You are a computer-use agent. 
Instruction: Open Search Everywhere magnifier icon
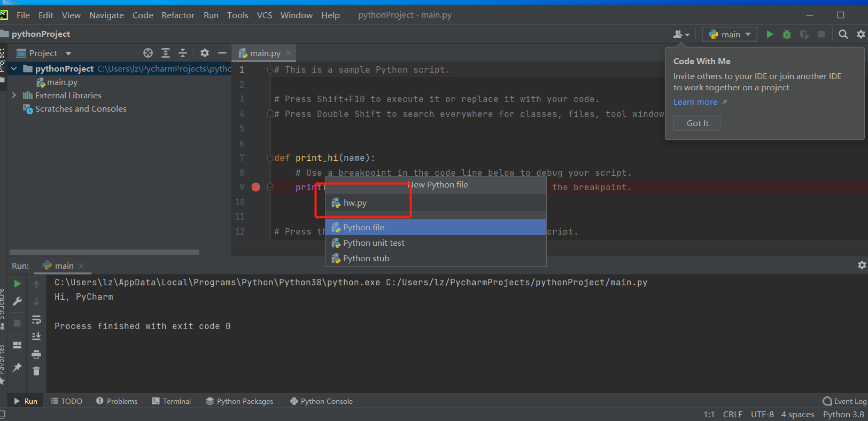click(x=843, y=34)
